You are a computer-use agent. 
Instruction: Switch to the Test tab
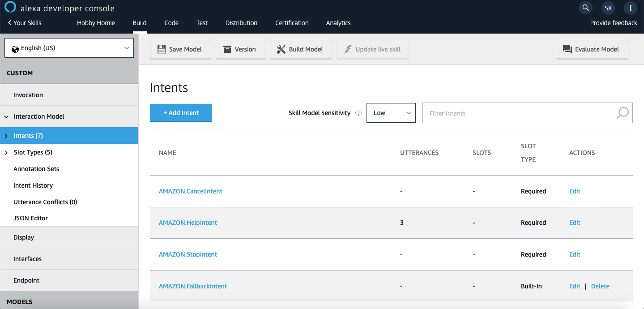[202, 23]
